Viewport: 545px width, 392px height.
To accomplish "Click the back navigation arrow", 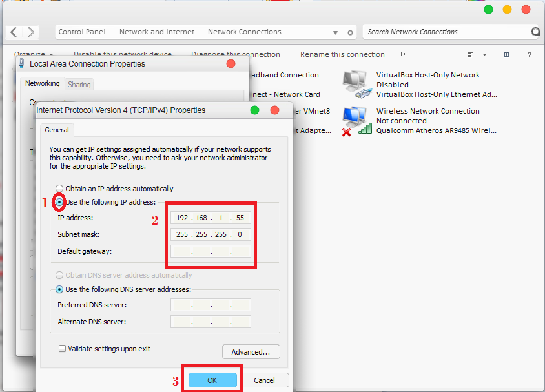I will [x=13, y=32].
